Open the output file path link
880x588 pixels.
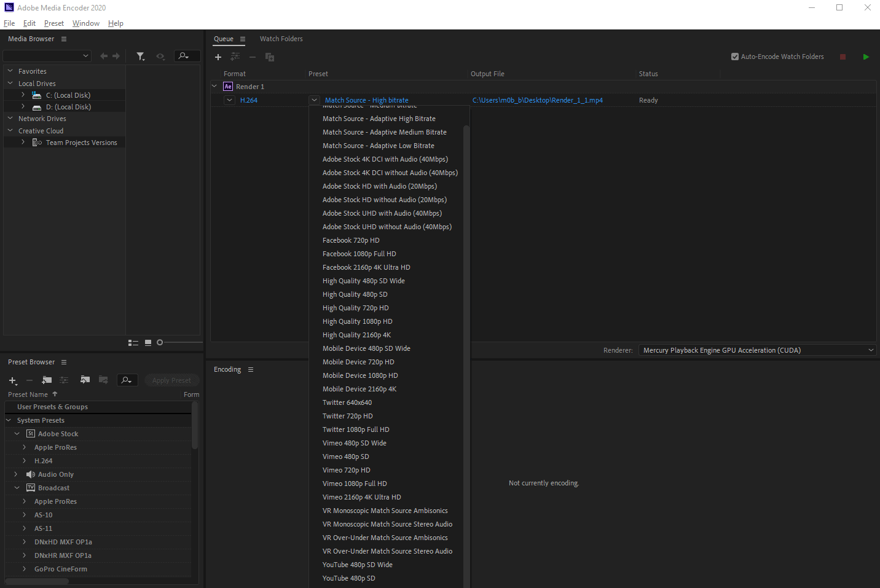point(538,100)
